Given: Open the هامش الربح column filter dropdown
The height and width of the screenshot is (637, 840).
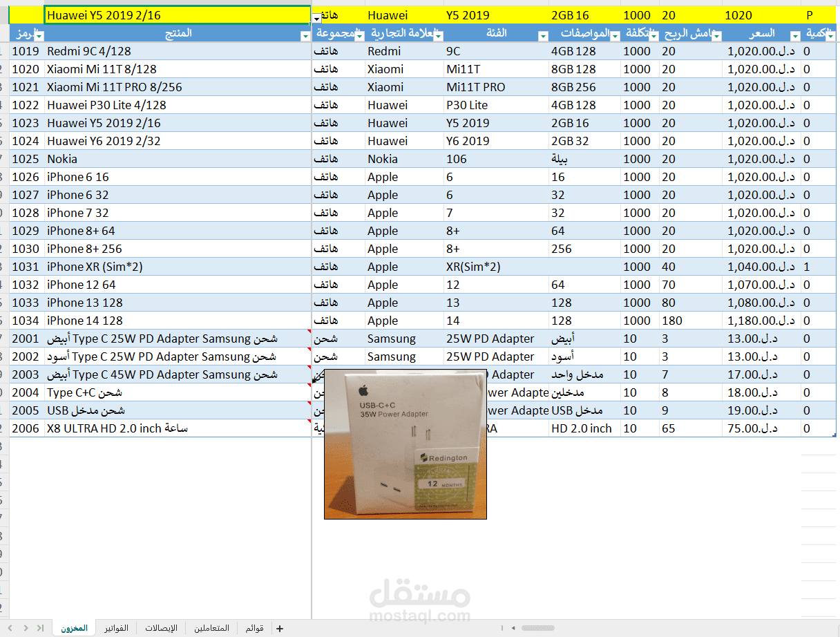Looking at the screenshot, I should coord(717,35).
